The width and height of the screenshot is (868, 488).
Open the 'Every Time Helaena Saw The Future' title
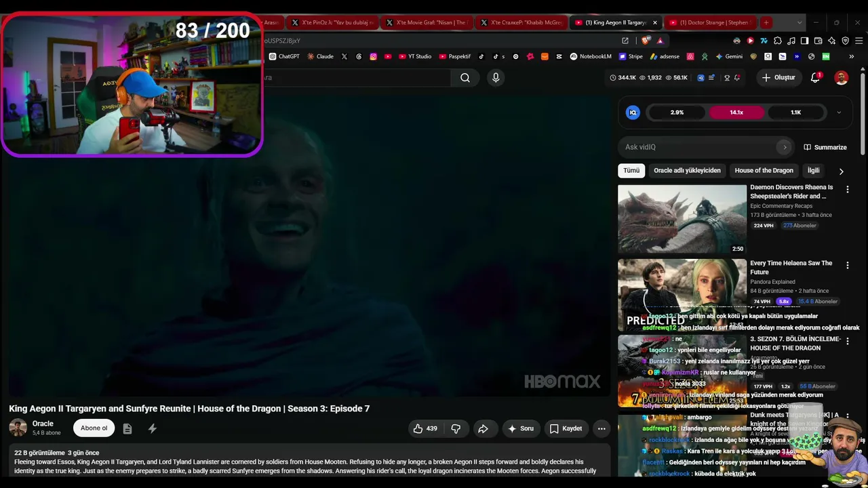tap(791, 268)
